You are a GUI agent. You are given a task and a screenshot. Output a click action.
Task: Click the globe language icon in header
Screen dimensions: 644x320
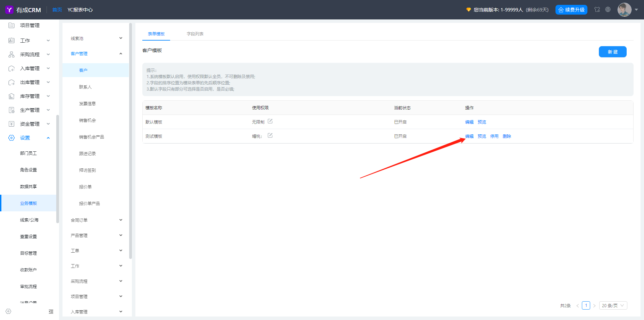[608, 9]
